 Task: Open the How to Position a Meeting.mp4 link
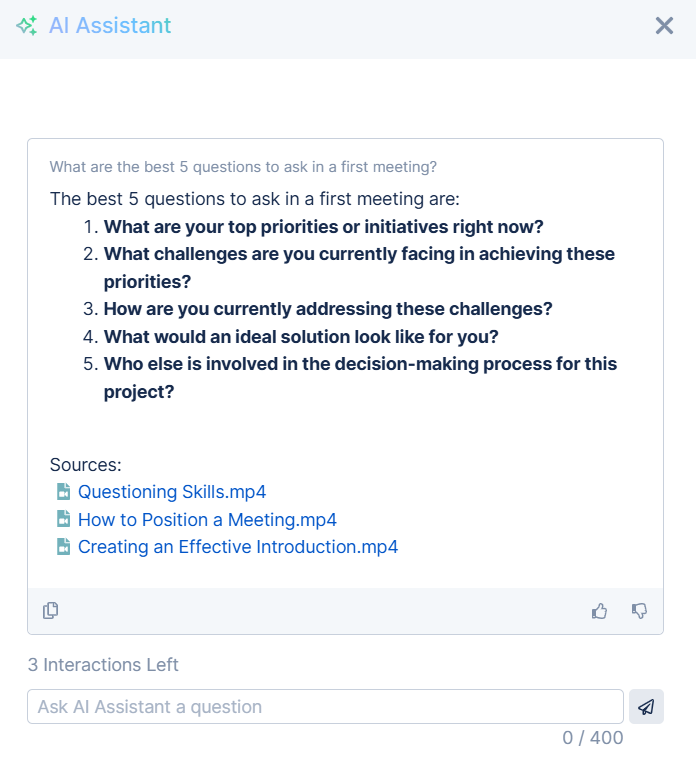tap(207, 520)
